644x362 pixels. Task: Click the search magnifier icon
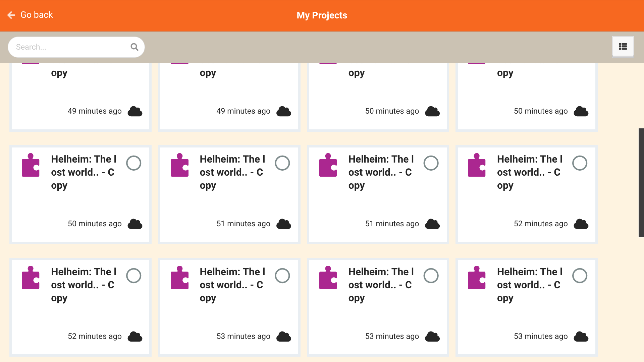(x=135, y=47)
